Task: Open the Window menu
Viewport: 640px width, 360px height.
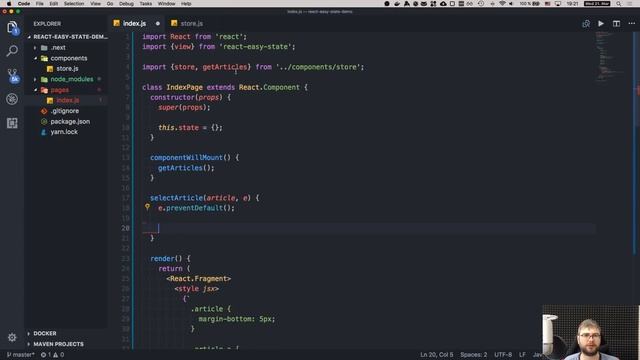Action: pyautogui.click(x=167, y=4)
